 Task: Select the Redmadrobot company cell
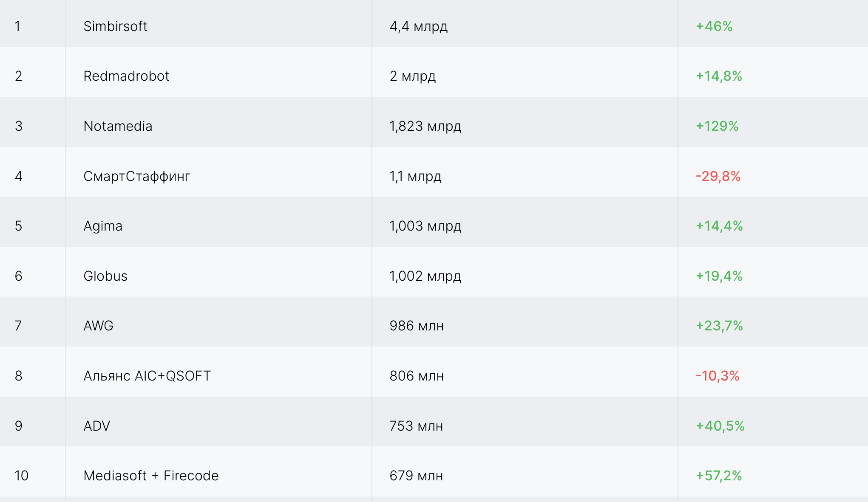(x=126, y=76)
